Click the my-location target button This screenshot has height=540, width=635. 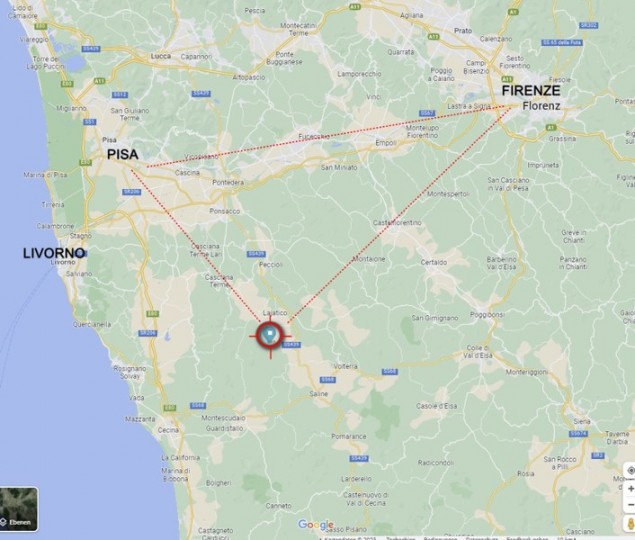[631, 470]
